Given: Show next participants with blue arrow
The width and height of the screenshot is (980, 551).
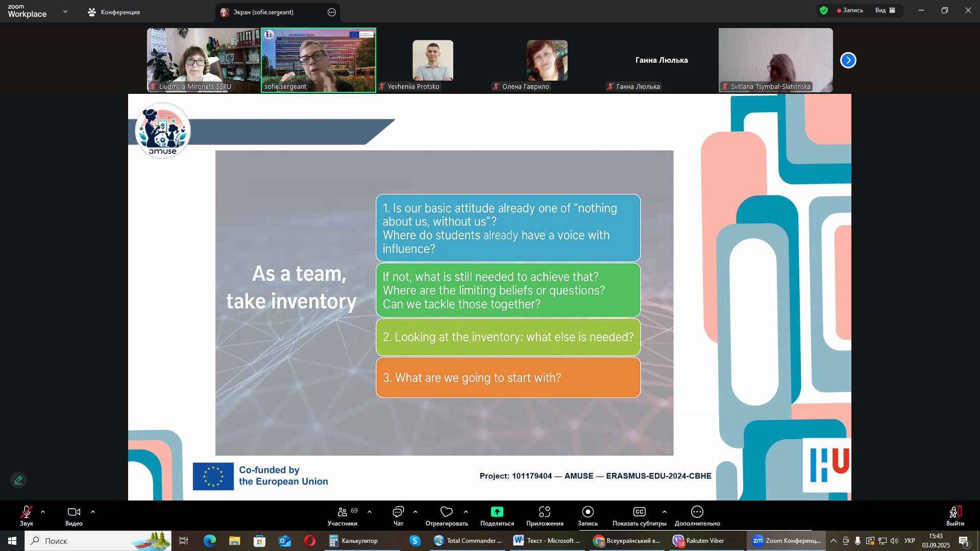Looking at the screenshot, I should pyautogui.click(x=848, y=60).
